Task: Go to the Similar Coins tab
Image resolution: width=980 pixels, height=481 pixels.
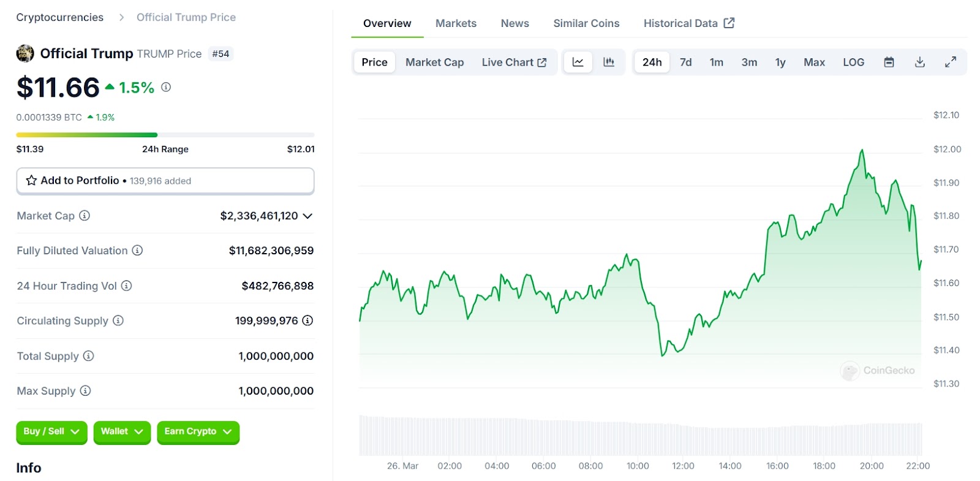Action: point(586,23)
